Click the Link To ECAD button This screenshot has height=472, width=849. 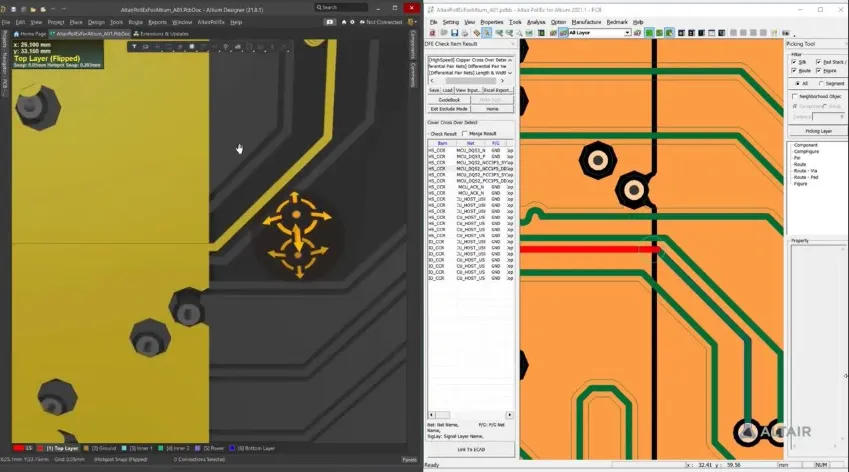[471, 450]
